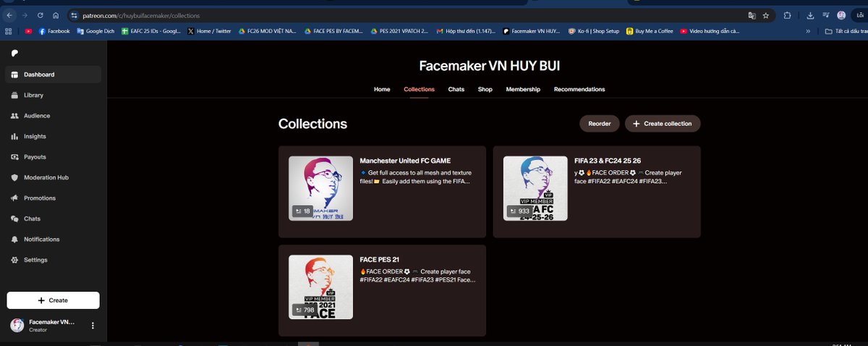Open the EAFC 25 IDs bookmark
Viewport: 868px width, 346px height.
[152, 31]
